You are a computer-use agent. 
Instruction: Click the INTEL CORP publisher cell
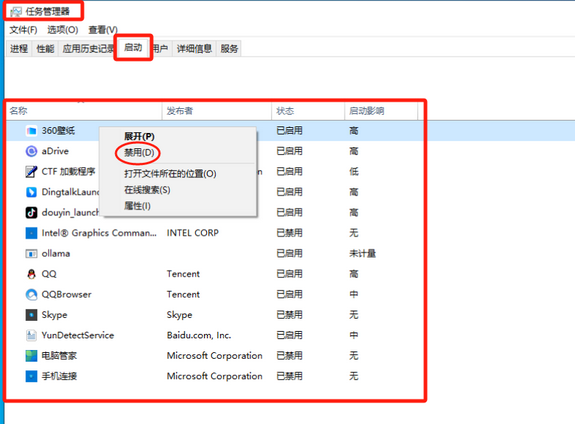pos(193,233)
